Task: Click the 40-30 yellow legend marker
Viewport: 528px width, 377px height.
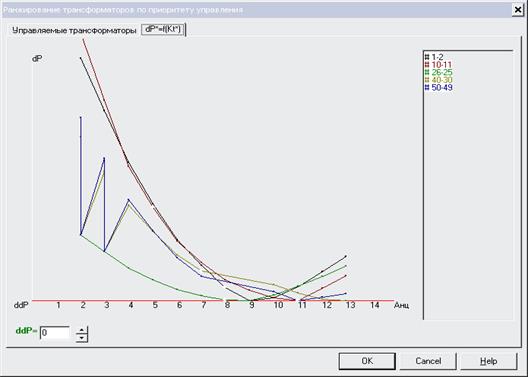Action: 427,80
